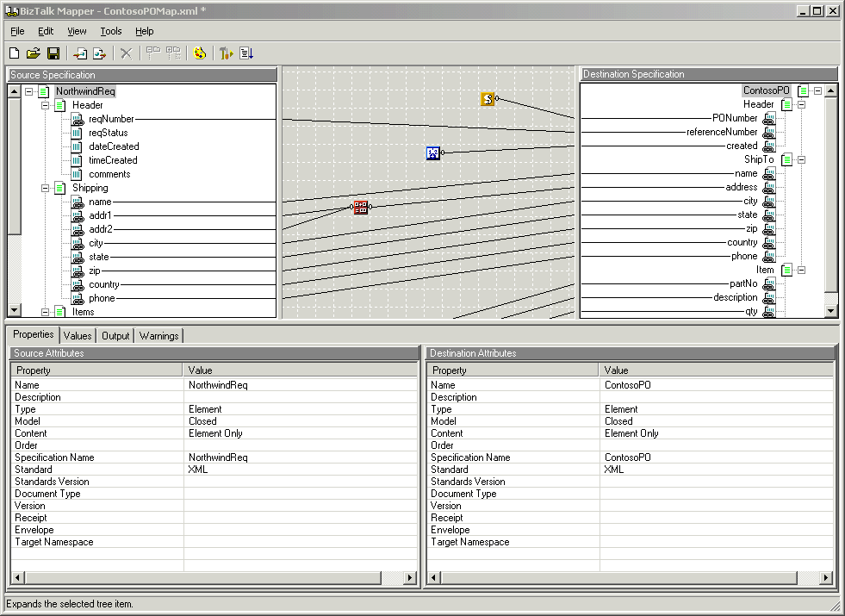Click the addr1 field icon in source tree
This screenshot has width=845, height=616.
coord(78,215)
